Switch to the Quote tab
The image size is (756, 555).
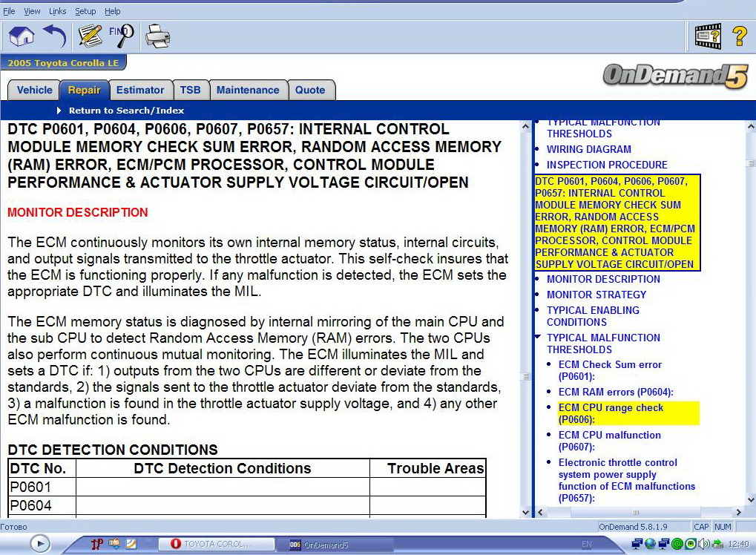pyautogui.click(x=310, y=91)
